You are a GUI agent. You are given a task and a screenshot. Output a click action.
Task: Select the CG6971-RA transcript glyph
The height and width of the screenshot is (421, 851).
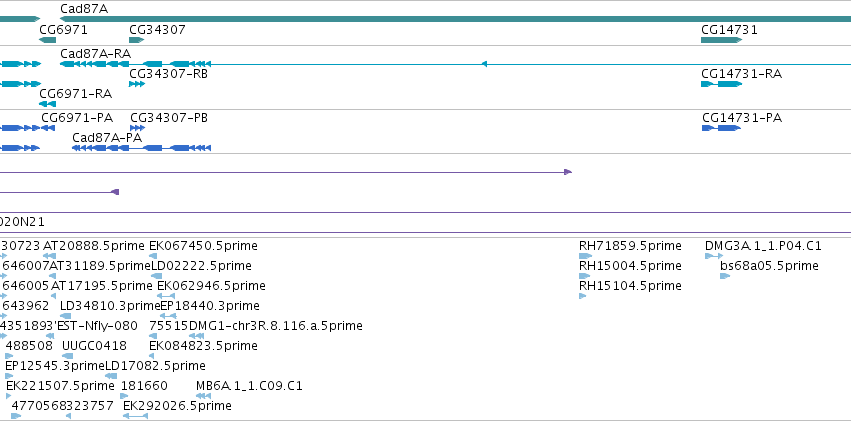(x=47, y=104)
